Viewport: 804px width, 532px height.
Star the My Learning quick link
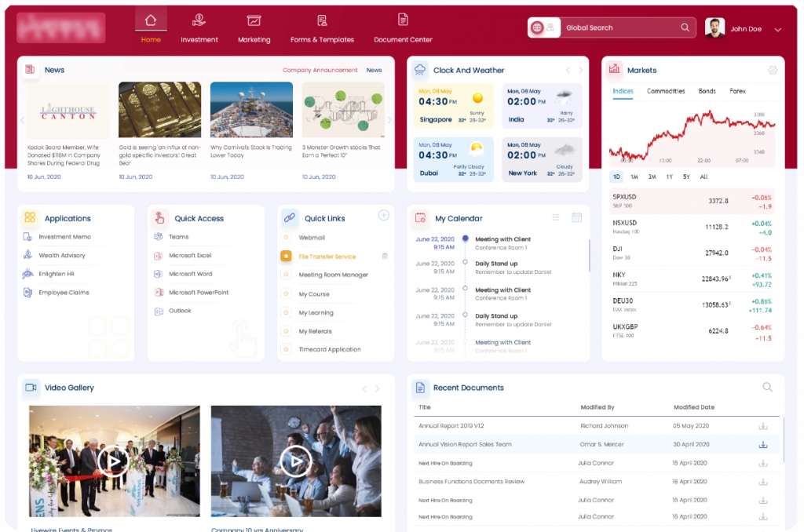click(x=286, y=312)
